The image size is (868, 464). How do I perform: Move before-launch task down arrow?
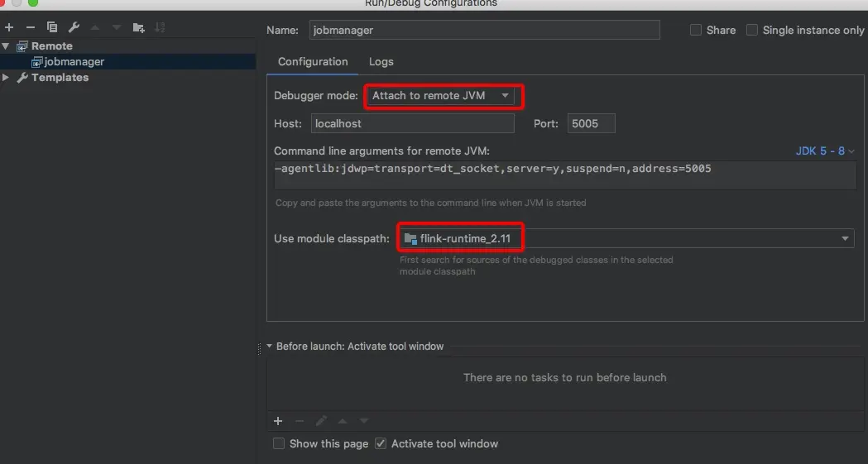click(x=364, y=422)
